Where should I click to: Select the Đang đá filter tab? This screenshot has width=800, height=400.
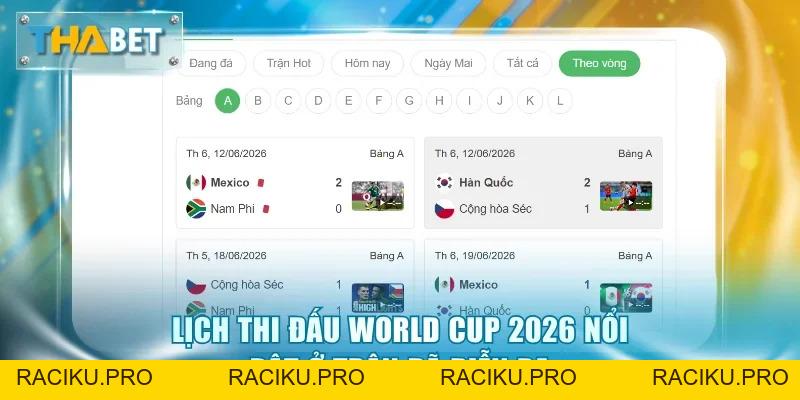pyautogui.click(x=211, y=63)
